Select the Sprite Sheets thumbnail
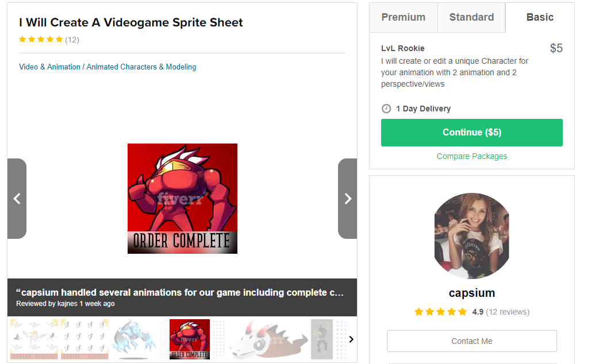This screenshot has width=603, height=364. click(x=85, y=339)
